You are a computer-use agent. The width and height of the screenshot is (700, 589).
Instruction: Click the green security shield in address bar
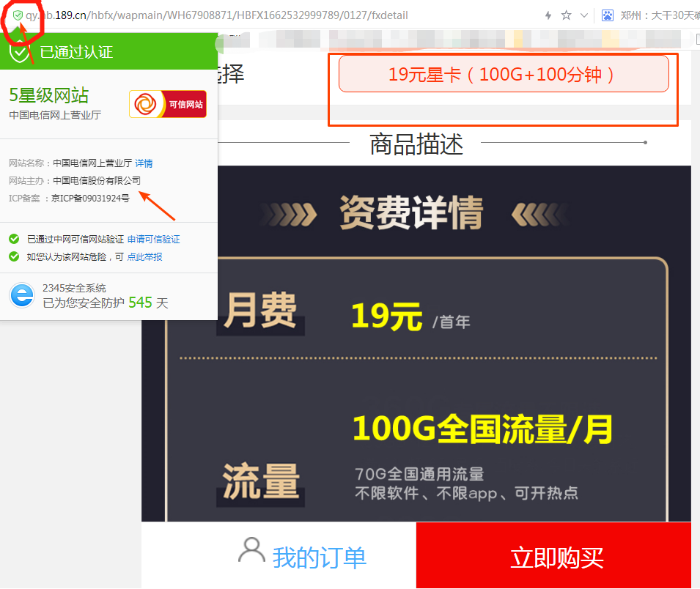point(18,15)
